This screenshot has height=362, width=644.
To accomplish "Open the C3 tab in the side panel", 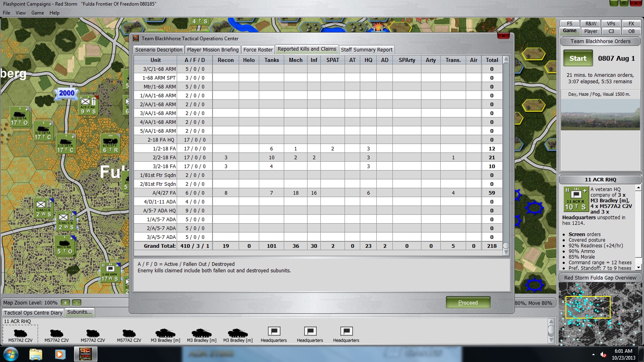I will point(611,31).
